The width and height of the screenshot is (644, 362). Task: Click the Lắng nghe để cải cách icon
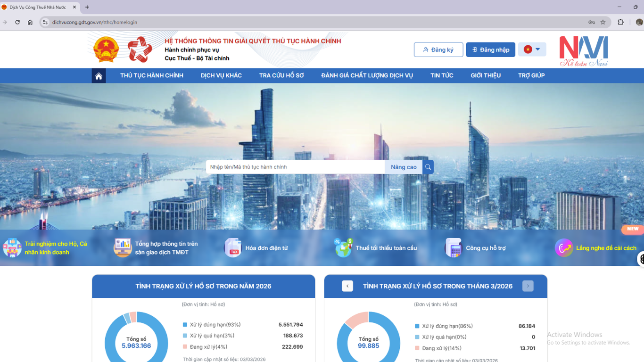point(563,248)
